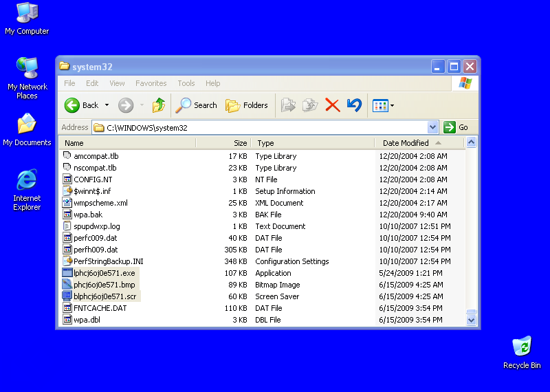This screenshot has height=392, width=550.
Task: Open the View menu
Action: pyautogui.click(x=117, y=83)
